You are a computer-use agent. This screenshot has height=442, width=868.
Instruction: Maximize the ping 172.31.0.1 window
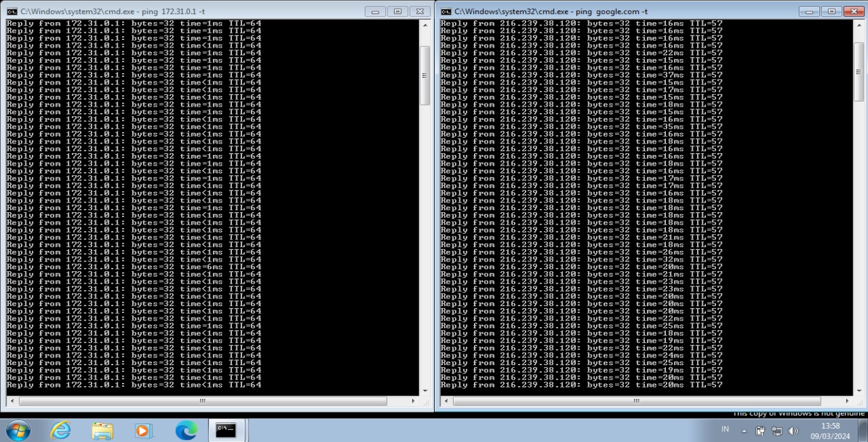point(398,11)
